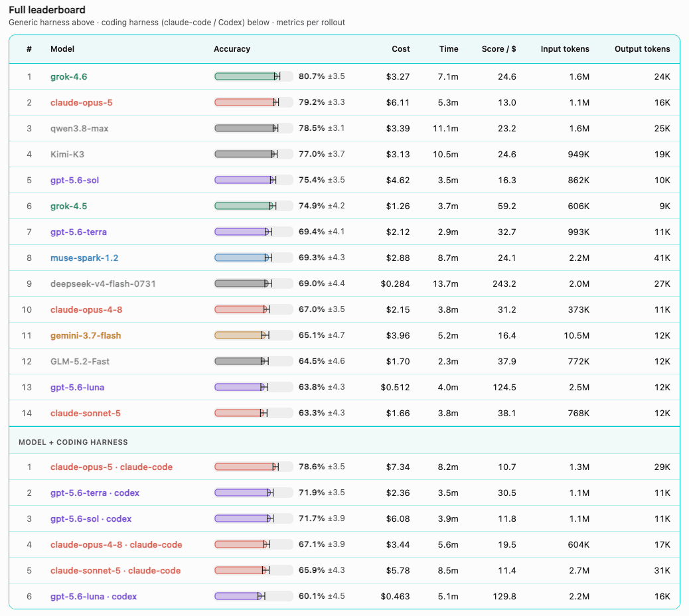This screenshot has height=616, width=689.
Task: Click the 604K input tokens cell
Action: [x=578, y=545]
